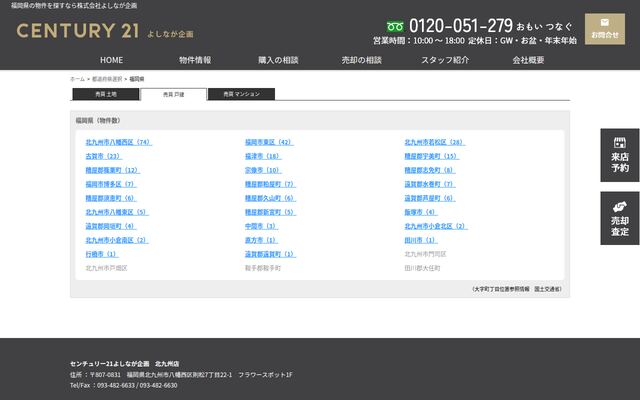Open 北九州市小倉北区 (2) listings

tap(436, 226)
